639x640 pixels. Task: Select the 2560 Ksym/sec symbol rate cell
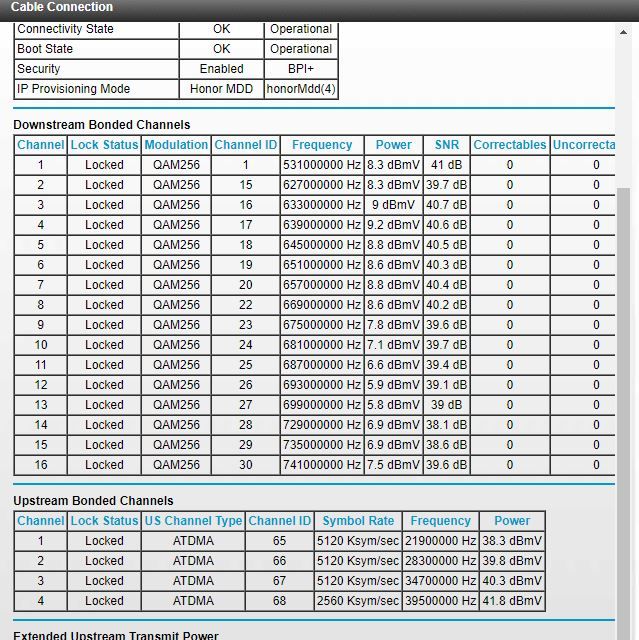tap(358, 601)
